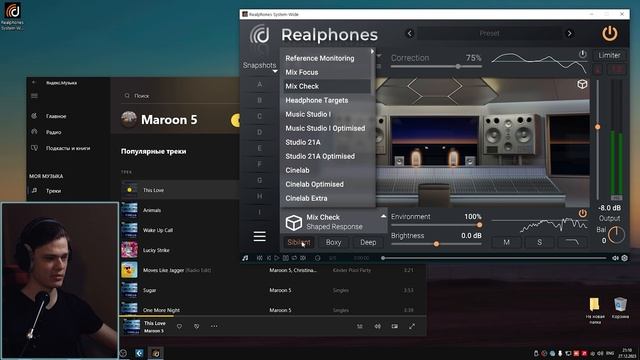640x360 pixels.
Task: Toggle Side (S) monitoring button
Action: coord(539,242)
